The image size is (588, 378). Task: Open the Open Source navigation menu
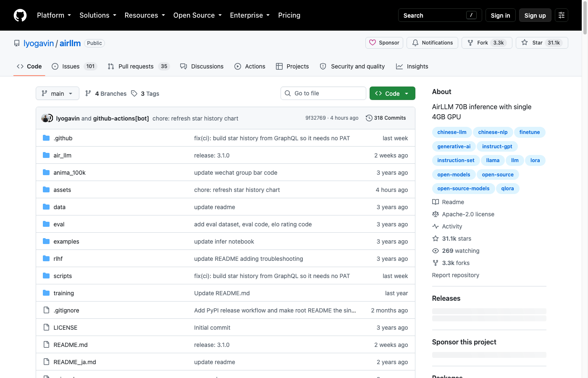pos(197,15)
